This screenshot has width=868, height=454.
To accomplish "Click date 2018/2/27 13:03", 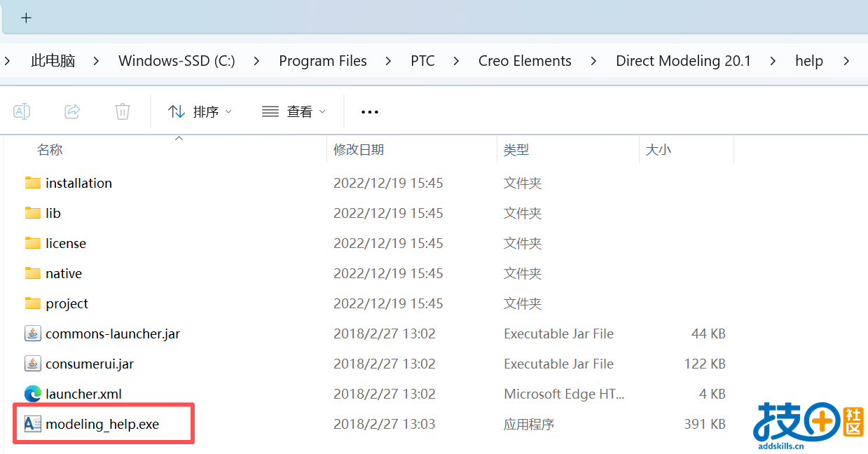I will tap(385, 424).
